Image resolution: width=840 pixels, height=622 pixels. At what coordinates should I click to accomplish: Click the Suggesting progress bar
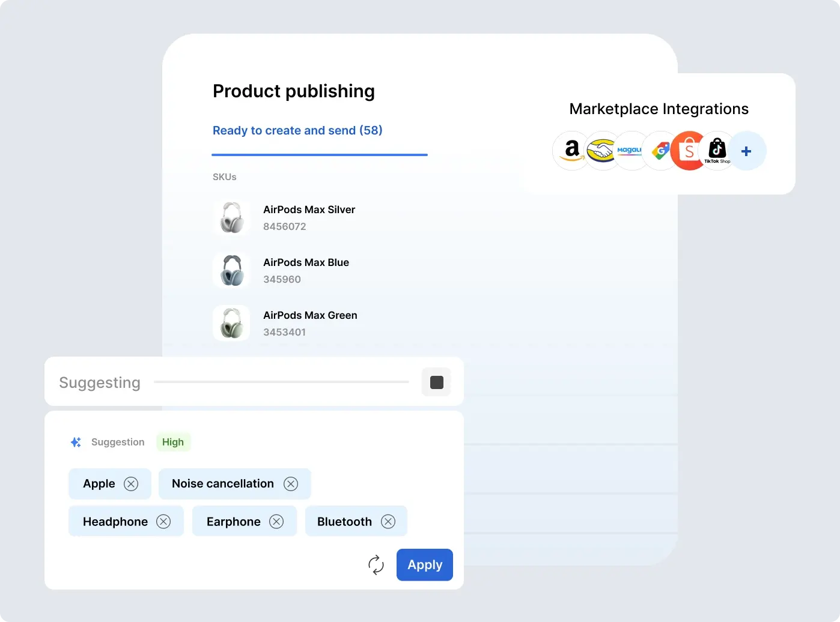(x=281, y=382)
